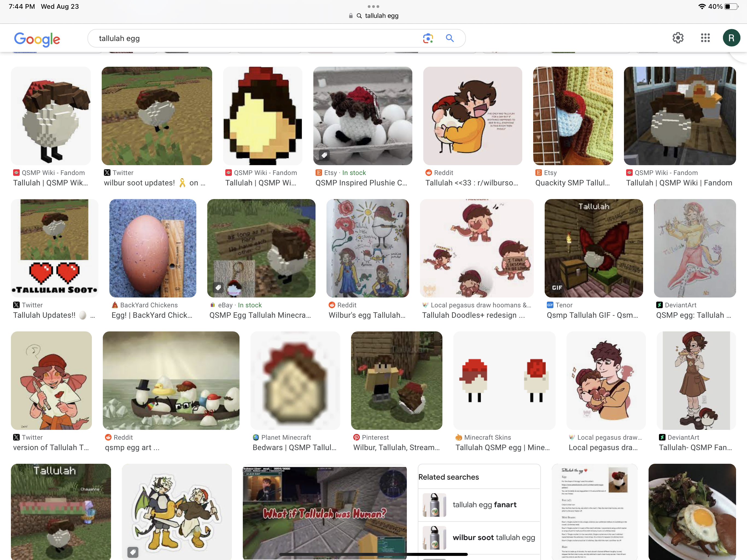The width and height of the screenshot is (747, 560).
Task: Open DeviantArt QSMP egg Tallulah drawing
Action: coord(695,248)
